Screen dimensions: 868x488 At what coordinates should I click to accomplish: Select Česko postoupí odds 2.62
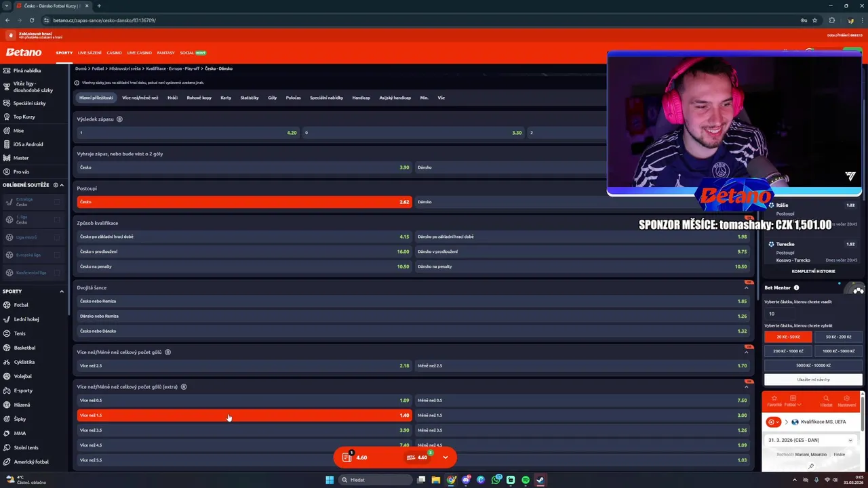tap(244, 202)
